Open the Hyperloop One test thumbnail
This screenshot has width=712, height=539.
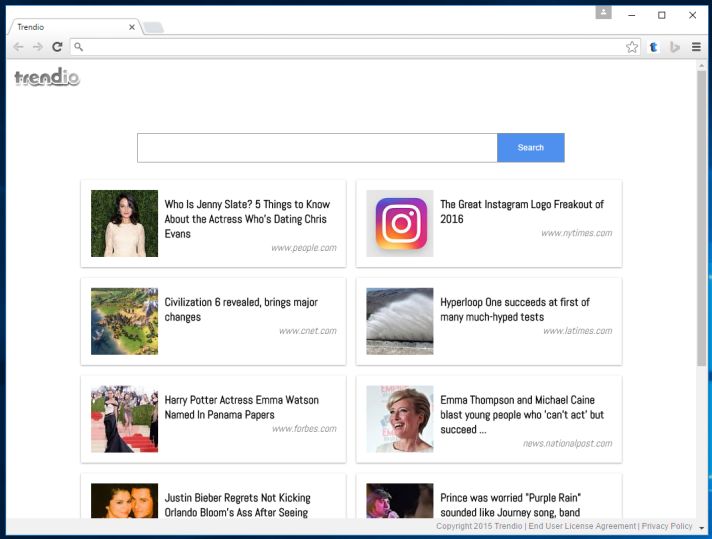tap(400, 321)
